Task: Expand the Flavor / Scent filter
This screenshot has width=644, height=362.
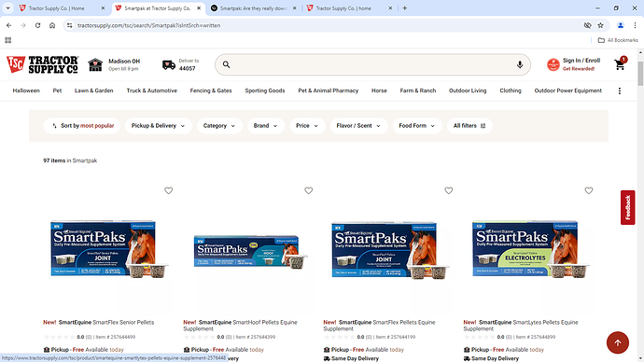Action: click(x=358, y=126)
